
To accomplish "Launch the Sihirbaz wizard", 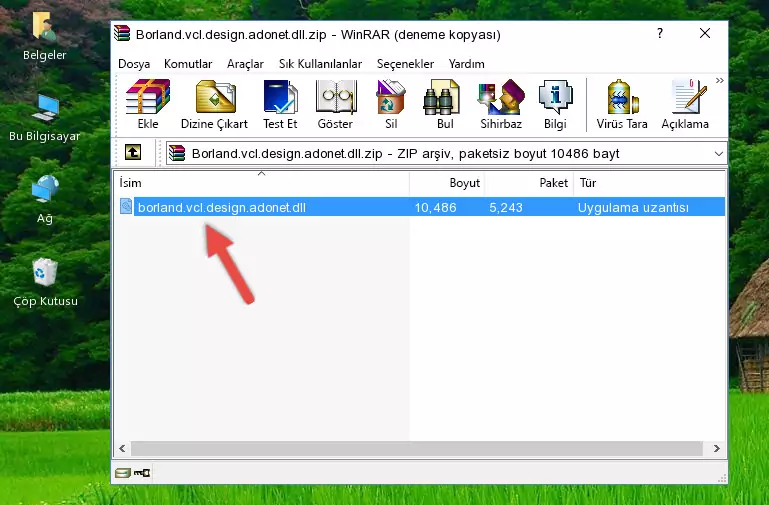I will (501, 104).
